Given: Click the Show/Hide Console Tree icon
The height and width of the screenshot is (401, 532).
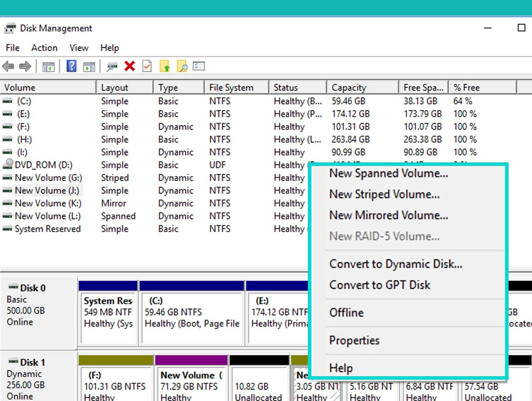Looking at the screenshot, I should point(48,66).
